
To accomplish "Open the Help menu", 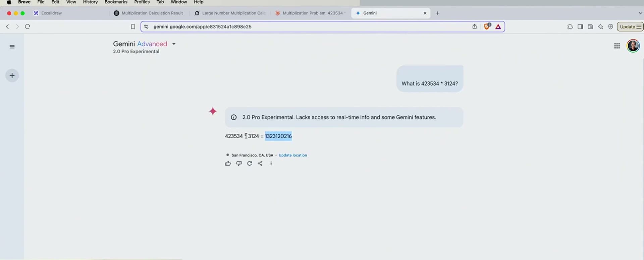I will [199, 2].
